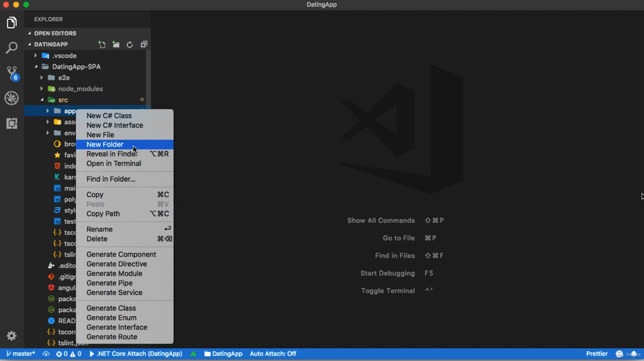Click the green flame icon in status bar
Screen dimensions: 644x361
coord(193,354)
